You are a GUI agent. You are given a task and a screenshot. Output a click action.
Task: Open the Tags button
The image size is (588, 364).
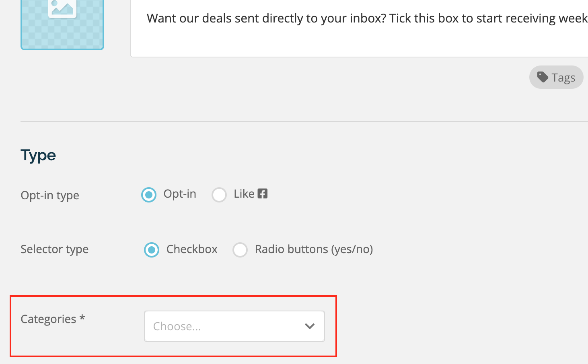(x=556, y=77)
